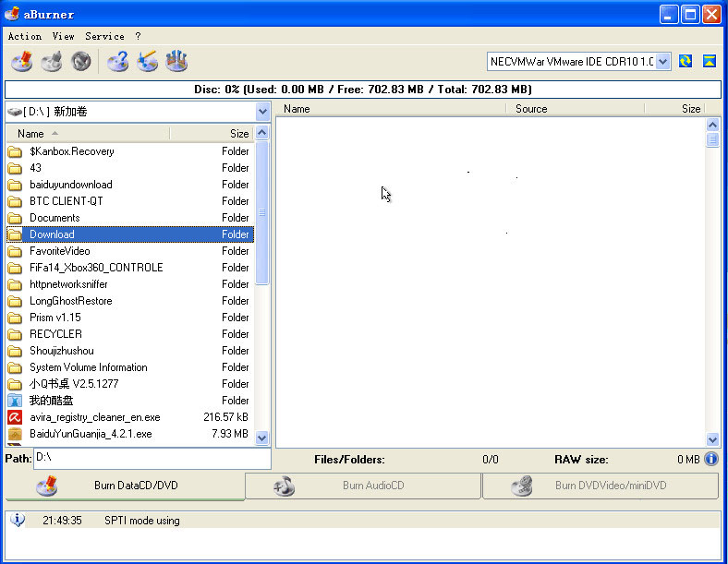This screenshot has width=728, height=564.
Task: Click the disc with pencil toolbar icon
Action: coord(147,62)
